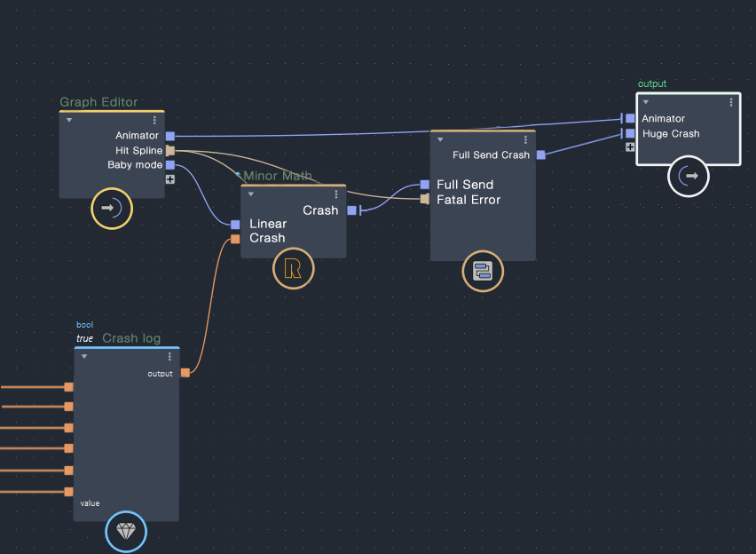Click the Minor Math node's R icon
Image resolution: width=756 pixels, height=554 pixels.
tap(293, 268)
